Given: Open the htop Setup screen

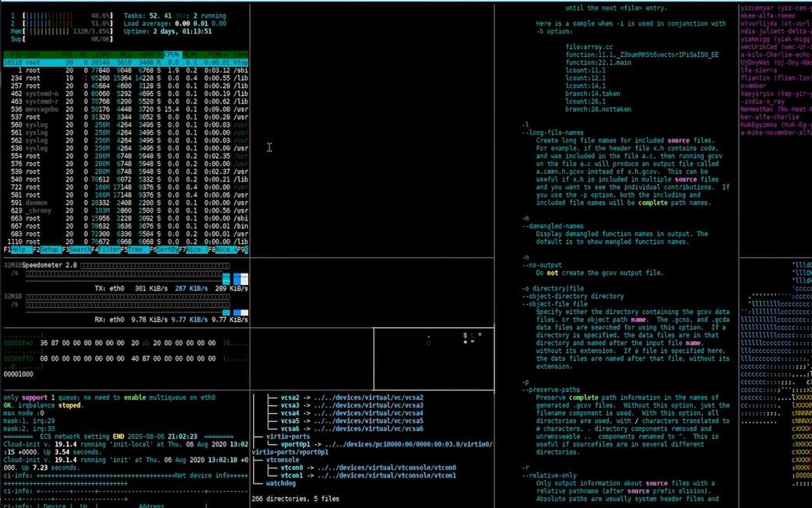Looking at the screenshot, I should click(47, 250).
